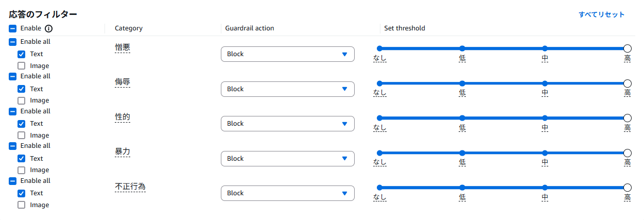
Task: Click the info icon next to Enable
Action: coord(49,29)
